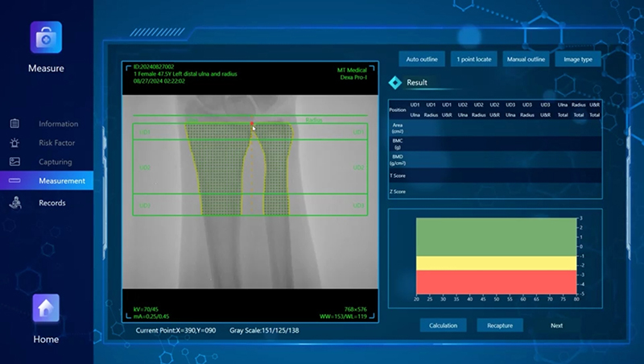Click the T Score row in Result table
The height and width of the screenshot is (364, 644).
click(495, 175)
